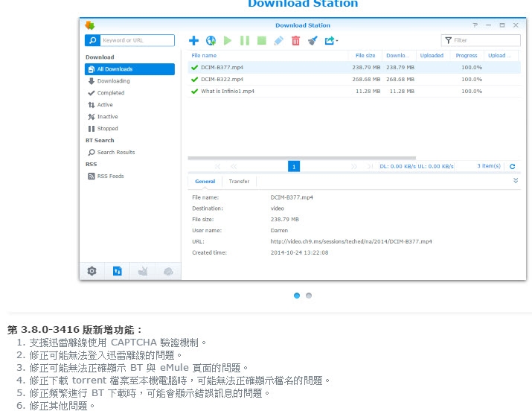
Task: Click the blue plus add-download icon
Action: (193, 41)
